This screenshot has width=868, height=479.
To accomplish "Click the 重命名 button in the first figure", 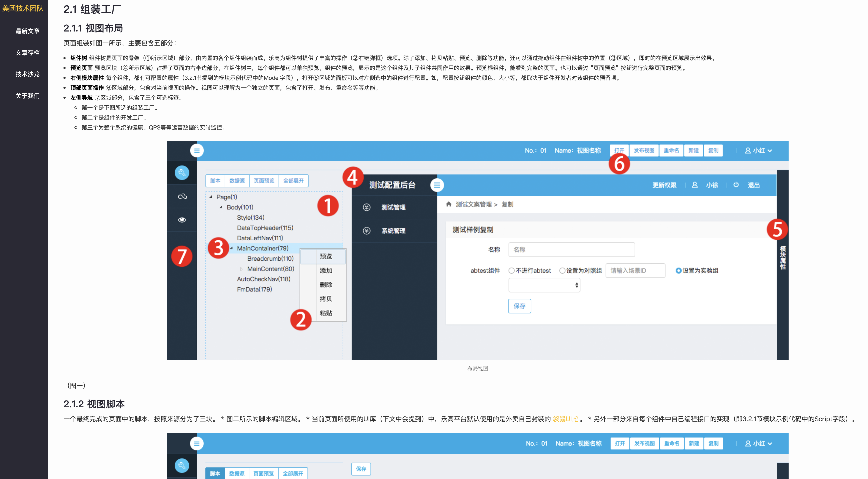I will [x=671, y=151].
